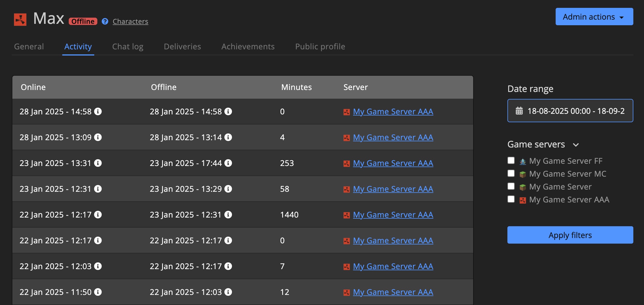The width and height of the screenshot is (644, 305).
Task: Collapse the Game servers section chevron
Action: (576, 145)
